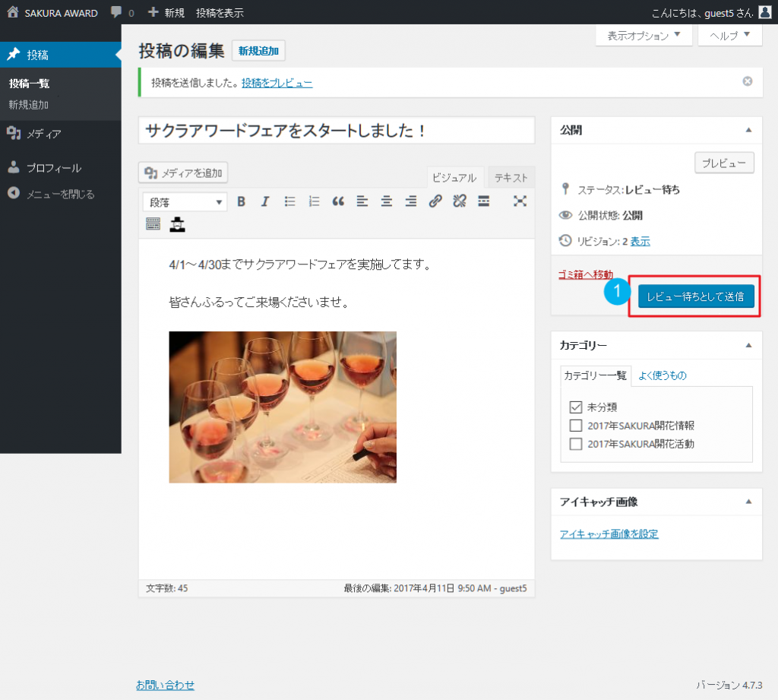Click the こんにちは、guest5 さん greeting

pos(702,13)
